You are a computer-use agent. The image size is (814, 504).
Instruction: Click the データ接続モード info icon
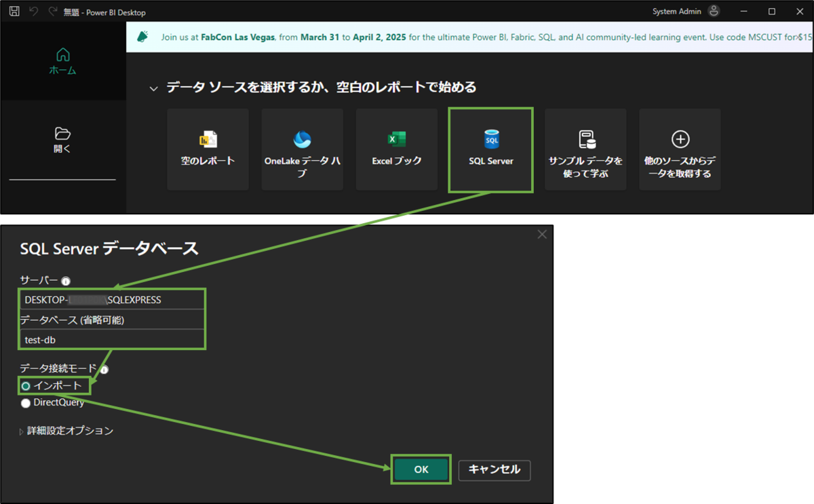coord(104,370)
